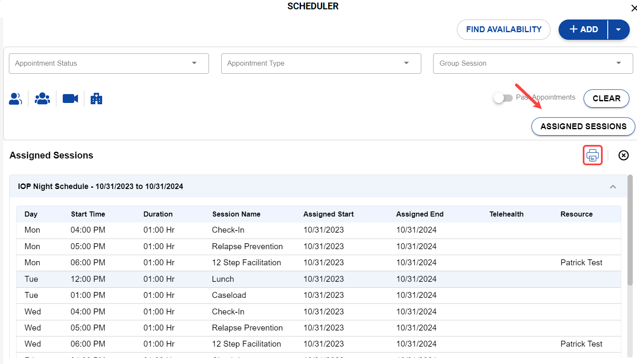Print the assigned sessions list
637x364 pixels.
[x=592, y=156]
